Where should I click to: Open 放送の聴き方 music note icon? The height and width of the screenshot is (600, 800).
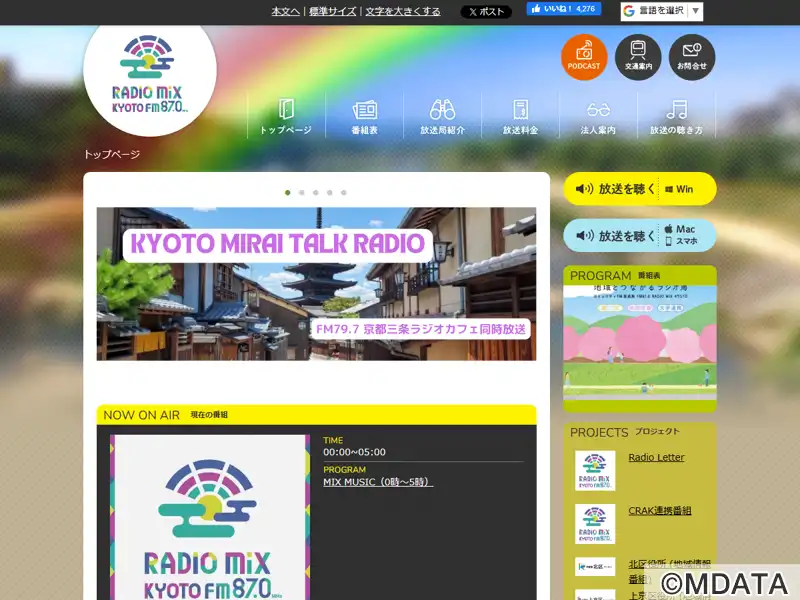[677, 116]
